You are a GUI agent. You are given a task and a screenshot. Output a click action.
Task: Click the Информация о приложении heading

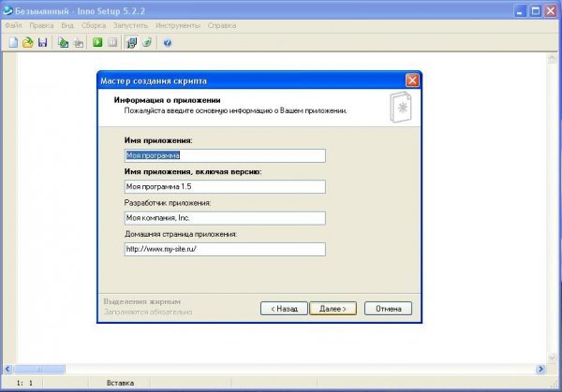point(167,100)
